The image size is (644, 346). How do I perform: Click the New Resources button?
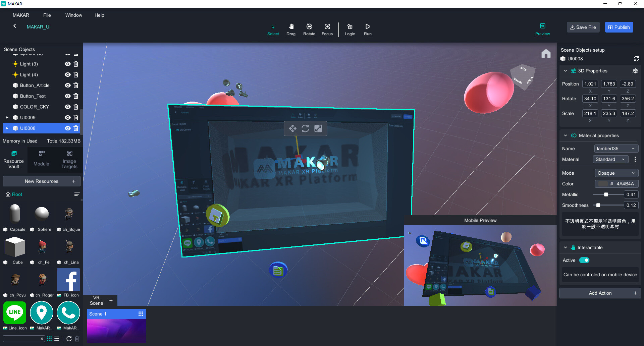click(41, 181)
